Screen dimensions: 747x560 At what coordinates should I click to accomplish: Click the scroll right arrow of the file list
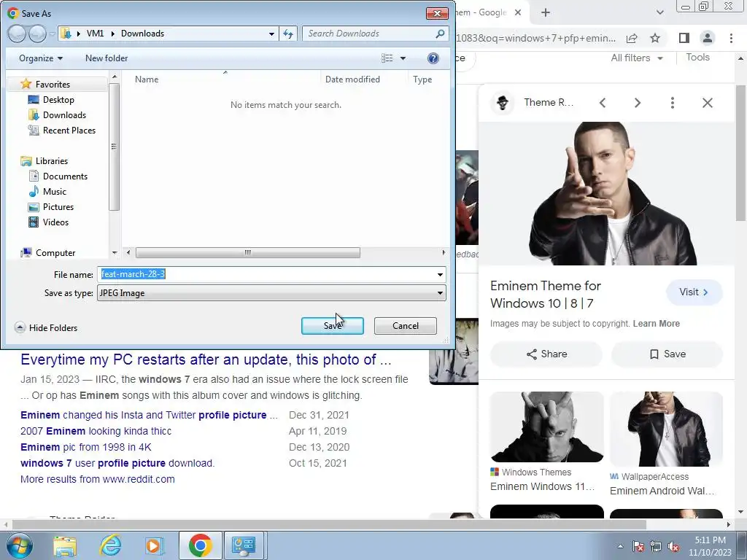pos(444,252)
